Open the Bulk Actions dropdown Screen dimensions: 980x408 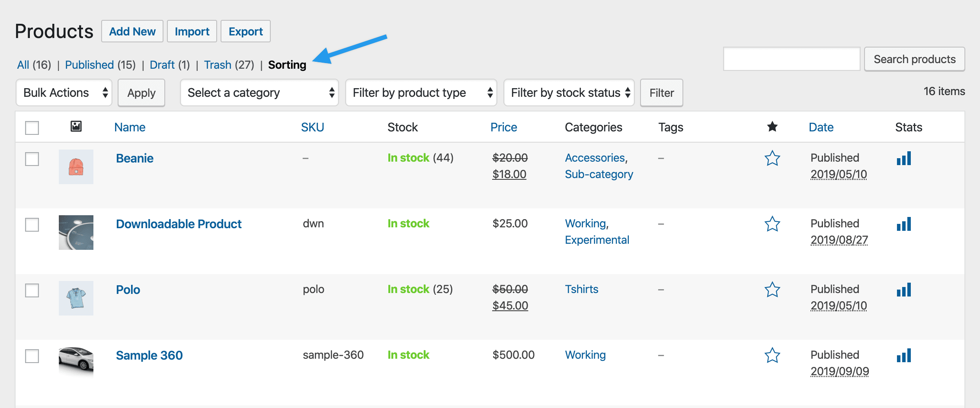pyautogui.click(x=64, y=93)
